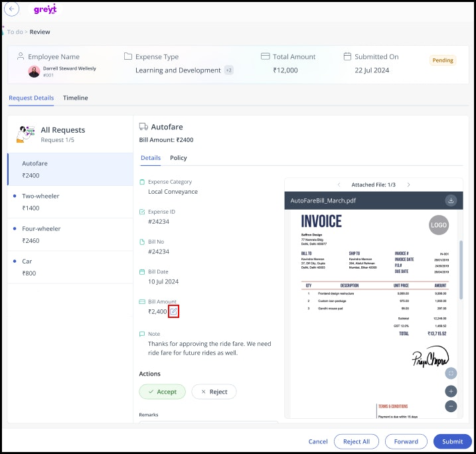Click the Cancel link

[x=318, y=441]
